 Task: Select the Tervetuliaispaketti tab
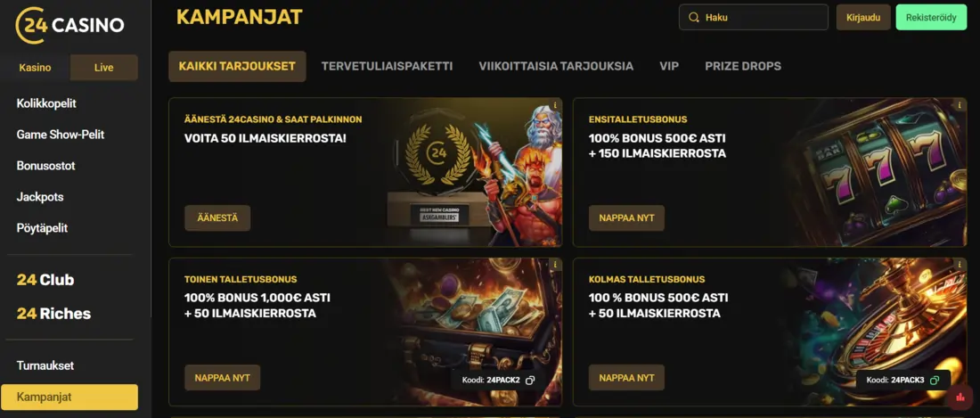387,66
